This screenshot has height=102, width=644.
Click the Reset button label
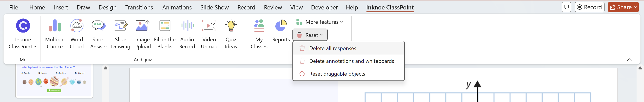(311, 35)
